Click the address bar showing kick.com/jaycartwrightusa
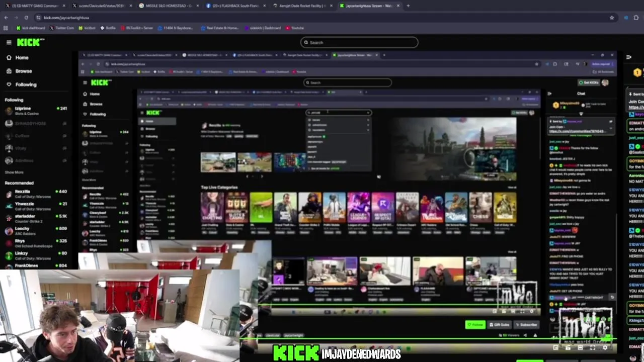The image size is (644, 362). click(322, 18)
